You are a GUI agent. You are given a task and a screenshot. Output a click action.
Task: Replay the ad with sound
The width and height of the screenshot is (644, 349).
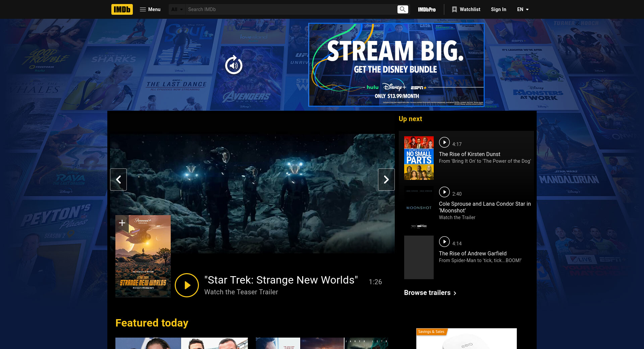point(234,65)
